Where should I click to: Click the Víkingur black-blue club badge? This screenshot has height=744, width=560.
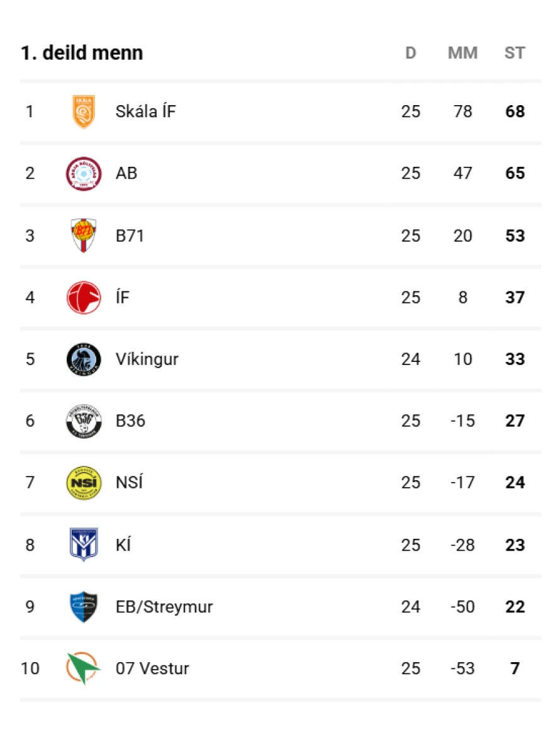(x=84, y=359)
